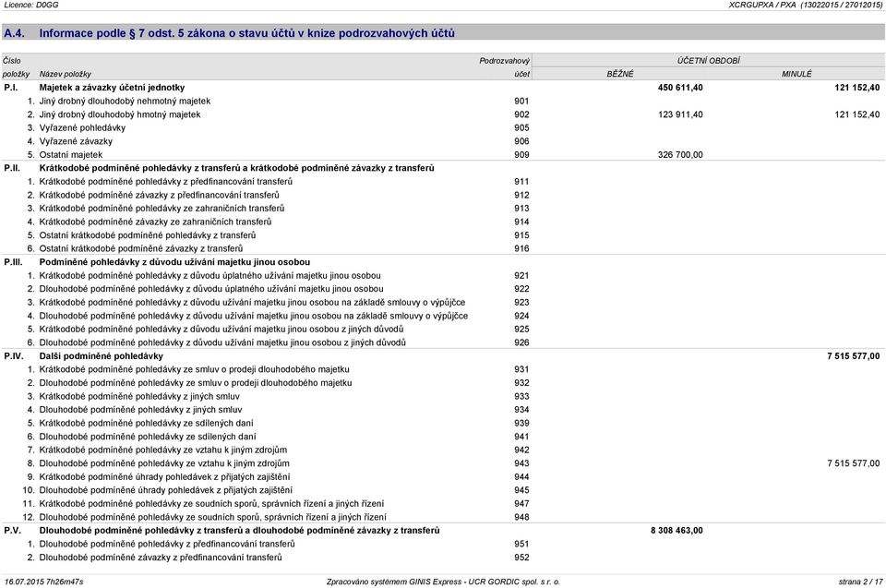Click column header 'Název položky'
886x588 pixels.
(x=65, y=74)
